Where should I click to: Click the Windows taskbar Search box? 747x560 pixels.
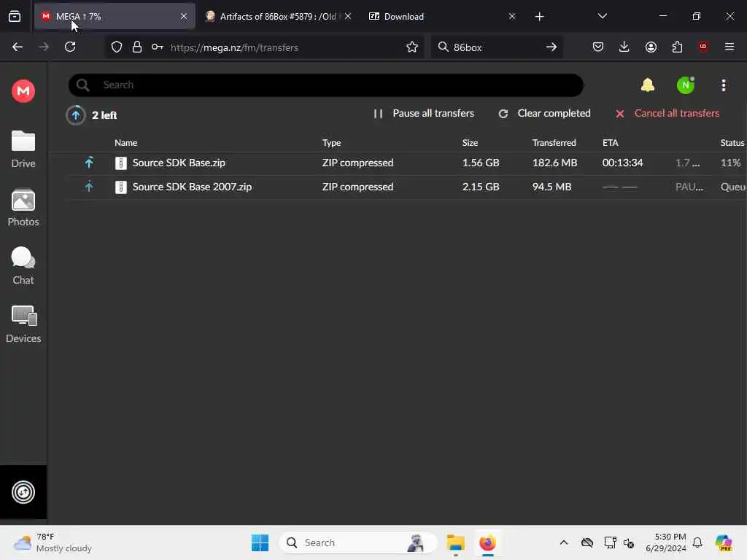click(357, 542)
